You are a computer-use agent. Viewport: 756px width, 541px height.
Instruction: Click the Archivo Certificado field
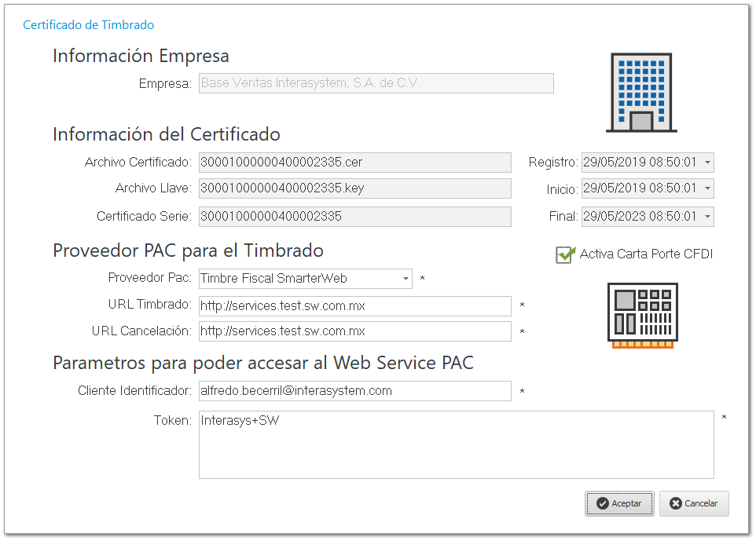pyautogui.click(x=355, y=163)
